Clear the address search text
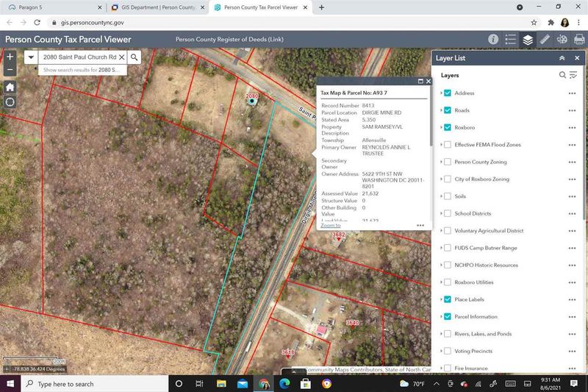The image size is (588, 392). pos(121,57)
